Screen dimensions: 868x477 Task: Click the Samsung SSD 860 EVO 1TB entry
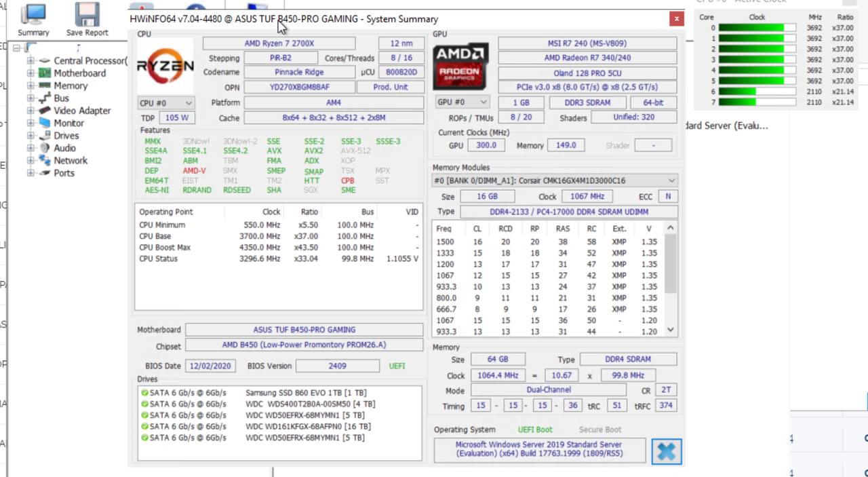[306, 393]
